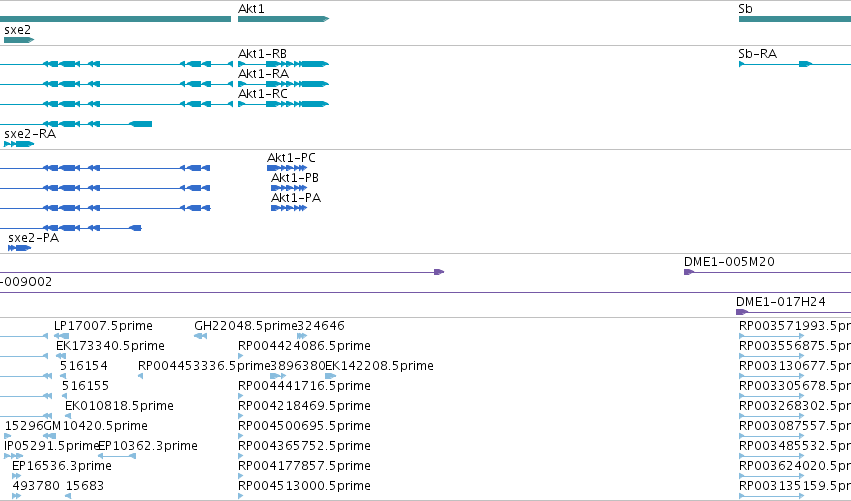This screenshot has width=851, height=501.
Task: Select protein label Akt1-PC
Action: tap(291, 158)
